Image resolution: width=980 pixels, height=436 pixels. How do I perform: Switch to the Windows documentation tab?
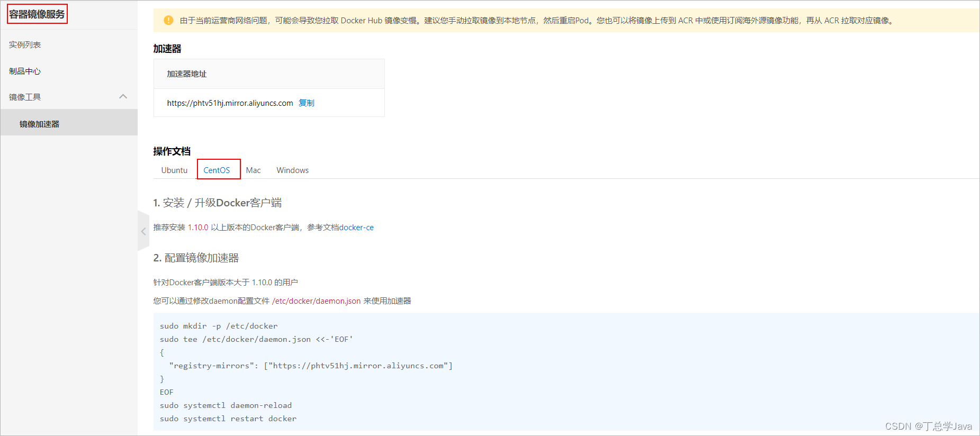[292, 170]
